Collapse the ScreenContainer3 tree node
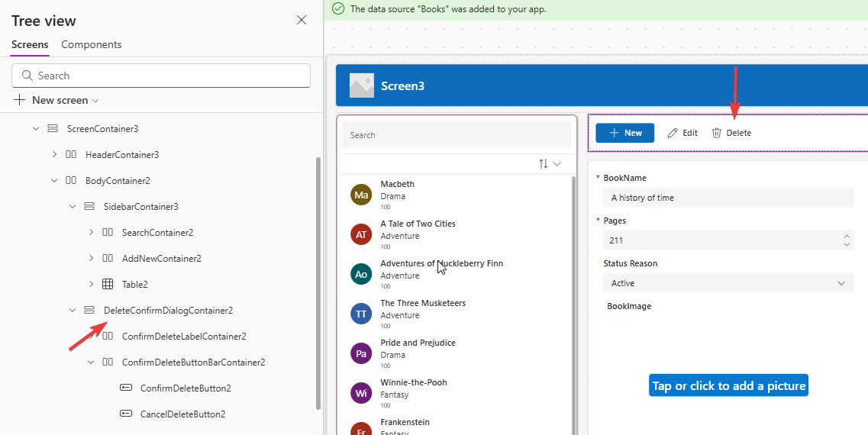This screenshot has height=435, width=868. (36, 128)
